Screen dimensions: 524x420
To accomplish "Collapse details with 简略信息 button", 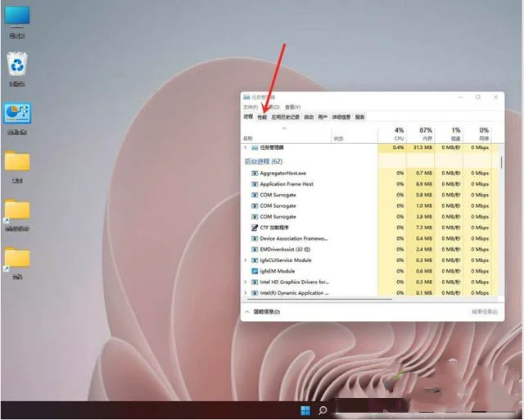I will [x=262, y=312].
